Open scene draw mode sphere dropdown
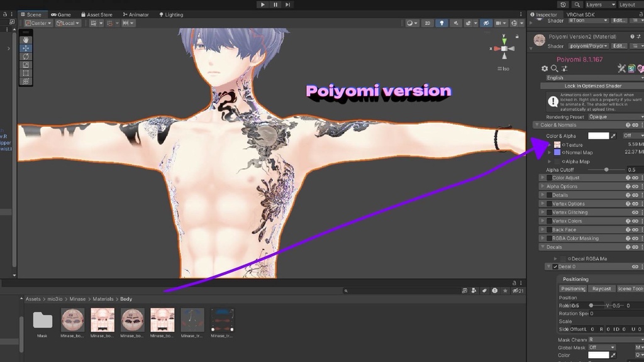 point(411,23)
